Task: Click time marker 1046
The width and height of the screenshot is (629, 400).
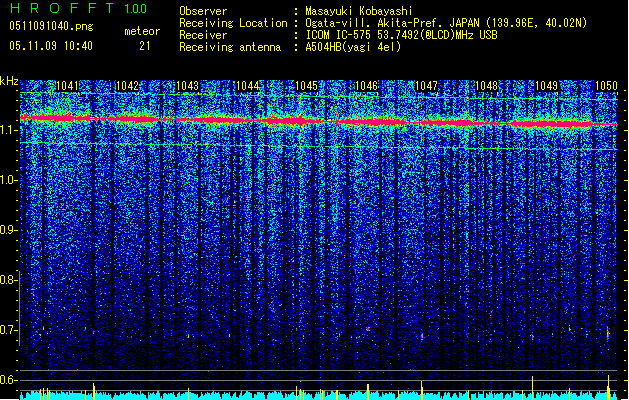Action: [x=367, y=86]
